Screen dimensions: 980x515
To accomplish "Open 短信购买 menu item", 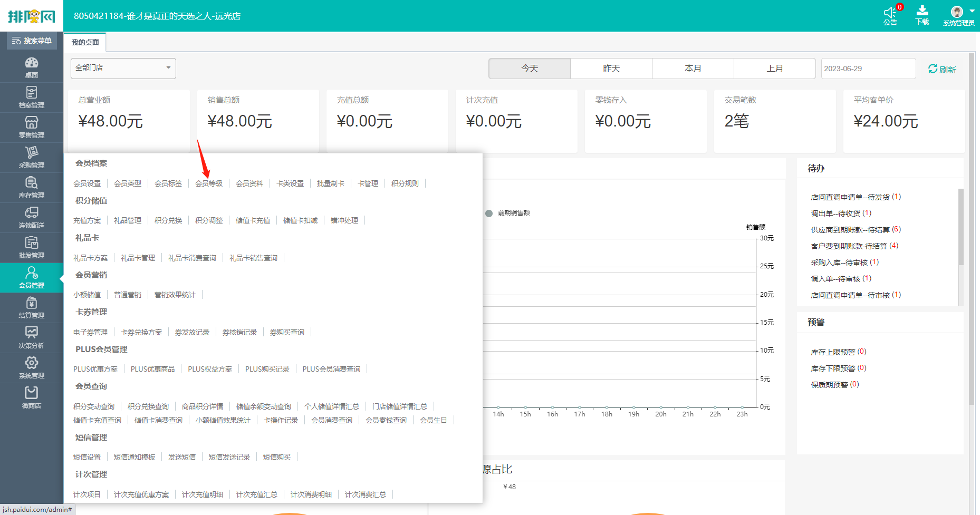I will [x=277, y=457].
